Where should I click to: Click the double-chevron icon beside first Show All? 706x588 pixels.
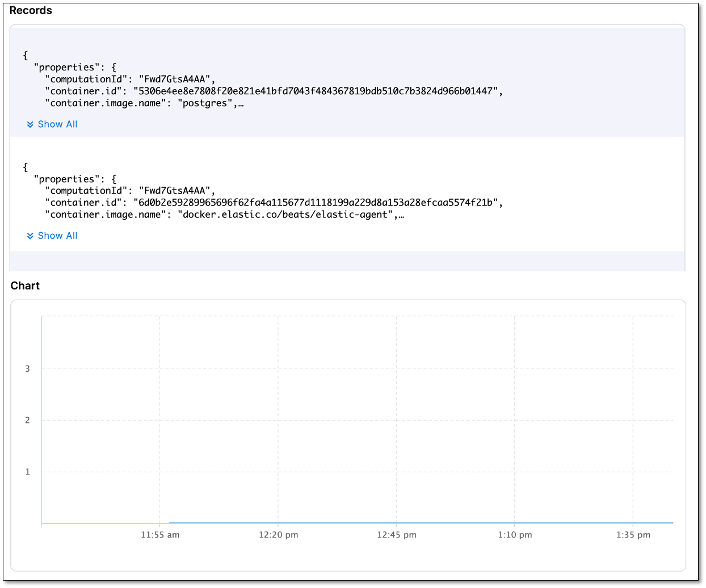click(31, 124)
